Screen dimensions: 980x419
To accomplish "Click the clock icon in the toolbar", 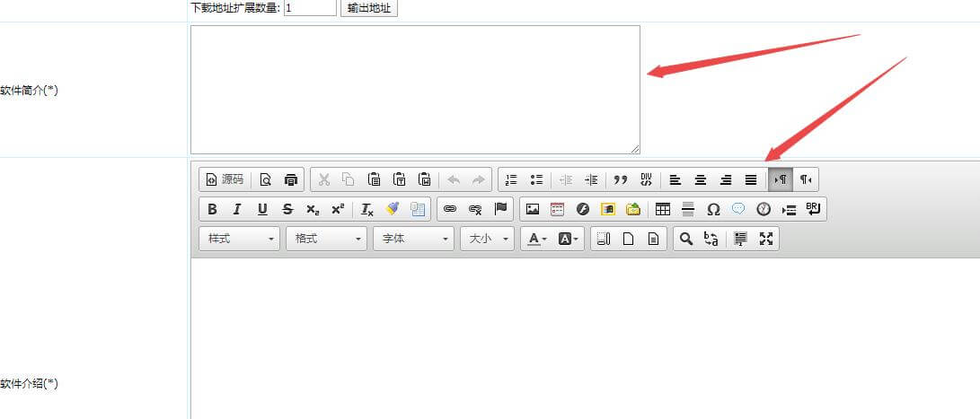I will 764,209.
